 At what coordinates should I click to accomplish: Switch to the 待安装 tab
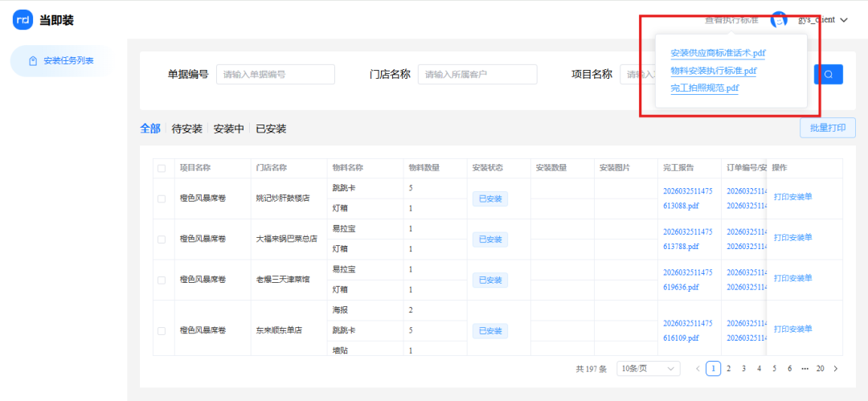(187, 129)
